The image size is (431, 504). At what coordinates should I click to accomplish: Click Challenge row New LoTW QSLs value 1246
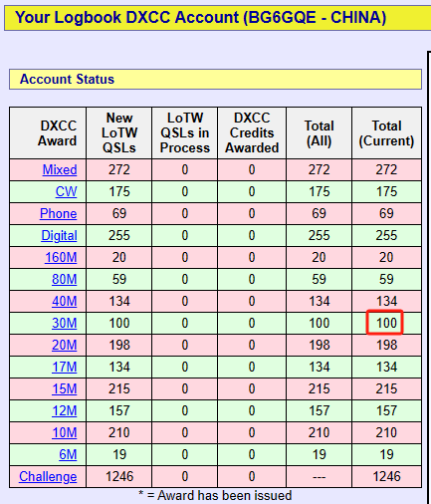click(x=119, y=476)
